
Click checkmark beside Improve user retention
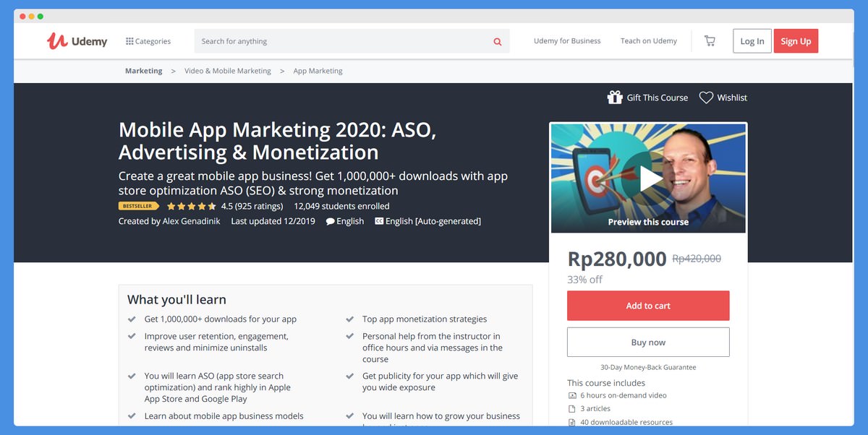pos(132,336)
